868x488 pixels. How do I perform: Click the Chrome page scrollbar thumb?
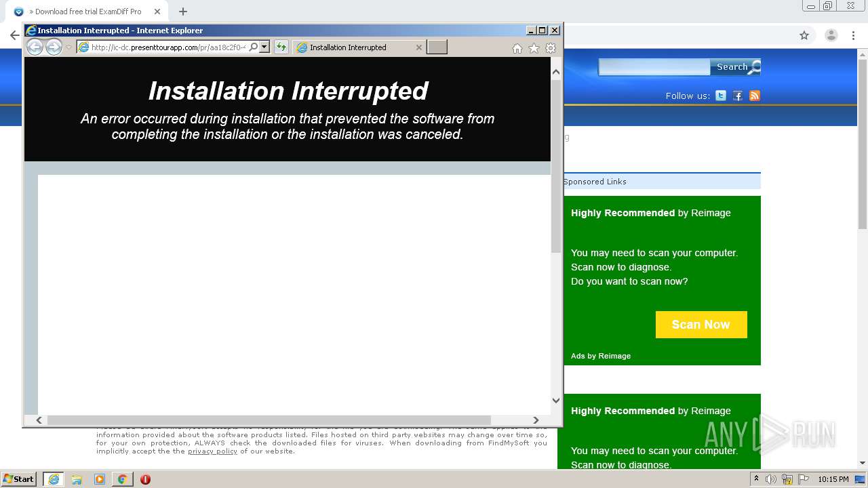(x=863, y=144)
